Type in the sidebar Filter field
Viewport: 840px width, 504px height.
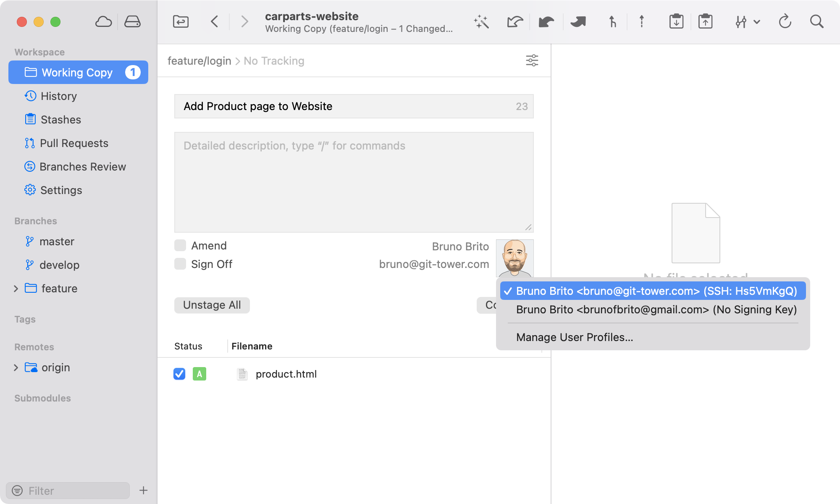67,490
